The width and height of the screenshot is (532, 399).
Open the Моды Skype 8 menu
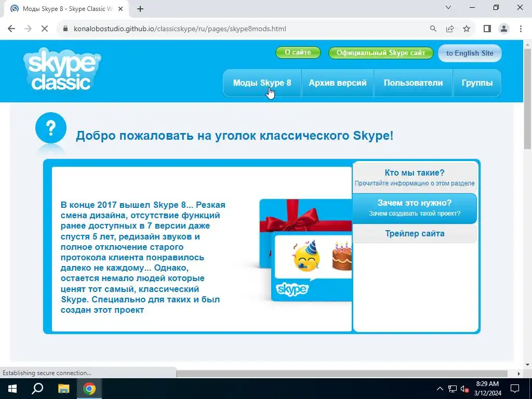pos(262,83)
